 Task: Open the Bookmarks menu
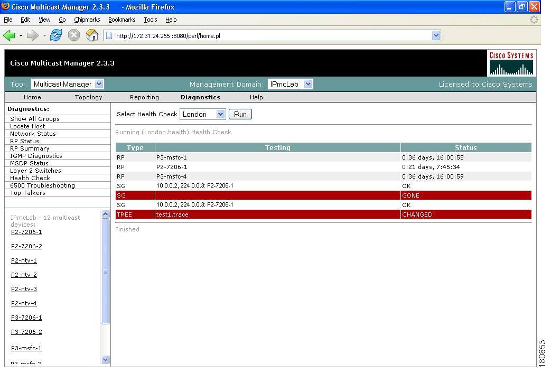(122, 20)
